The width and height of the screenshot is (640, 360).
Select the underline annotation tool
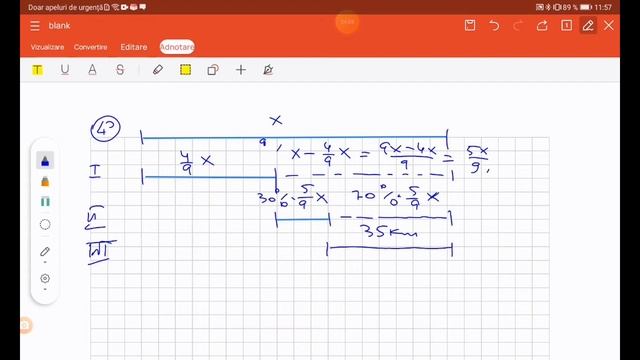tap(64, 70)
